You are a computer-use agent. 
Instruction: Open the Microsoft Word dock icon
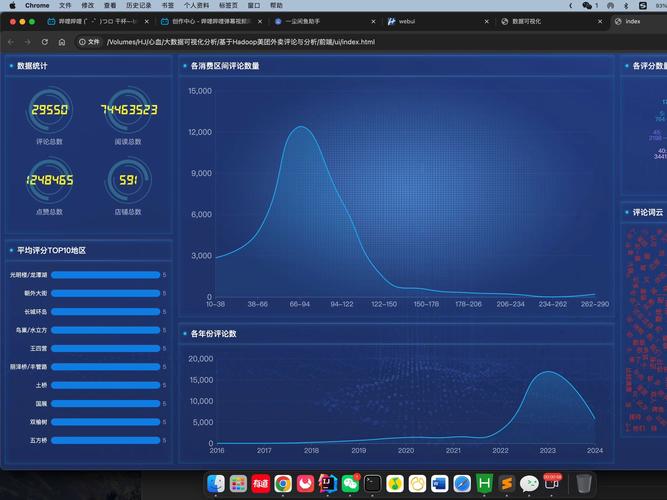(439, 483)
